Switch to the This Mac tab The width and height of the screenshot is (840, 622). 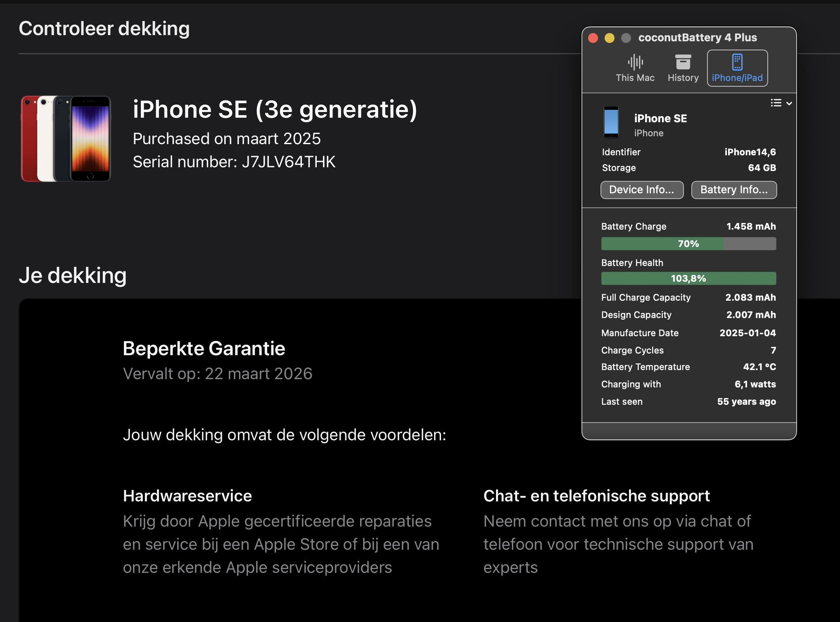(x=635, y=68)
